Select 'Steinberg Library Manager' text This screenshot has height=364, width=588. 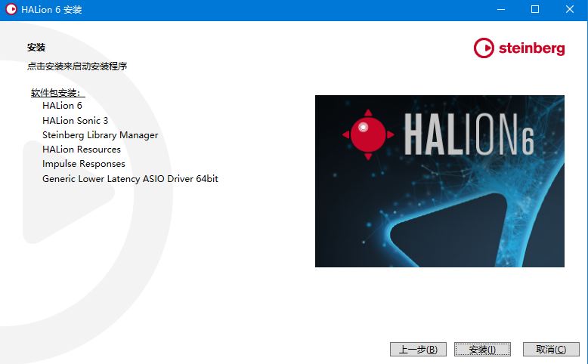tap(100, 135)
